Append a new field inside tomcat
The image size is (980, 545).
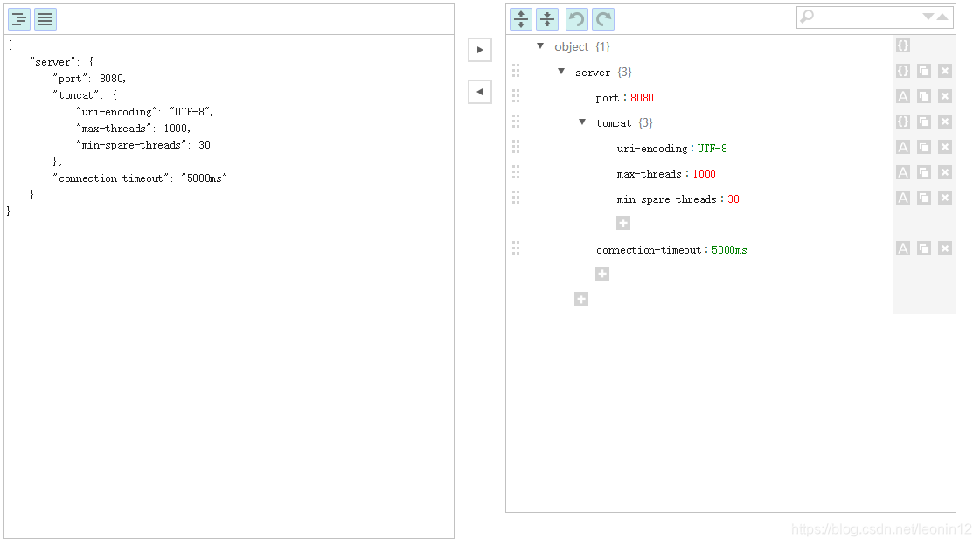point(623,223)
